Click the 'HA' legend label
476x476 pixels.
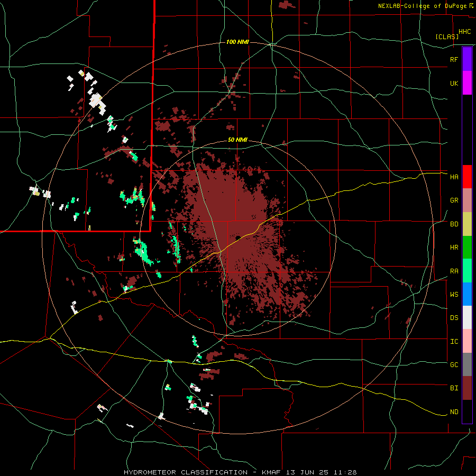(454, 177)
